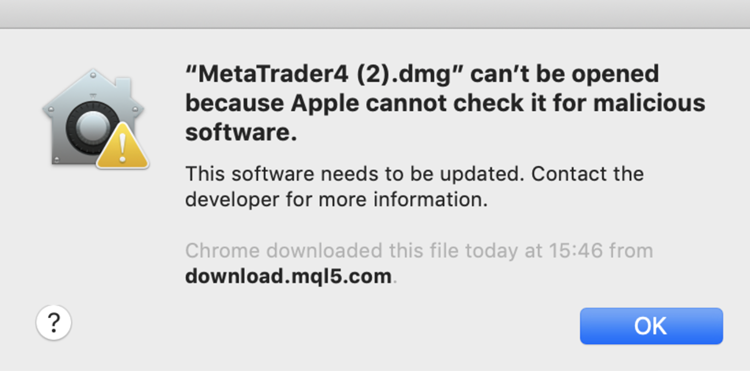Click the download.mql5.com source address
This screenshot has width=750, height=371.
click(x=288, y=276)
